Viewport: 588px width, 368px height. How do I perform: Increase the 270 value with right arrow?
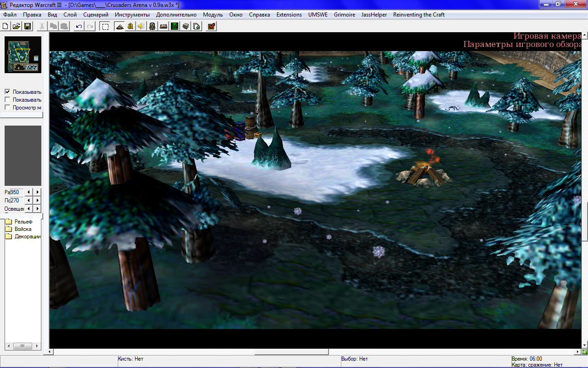click(x=37, y=201)
